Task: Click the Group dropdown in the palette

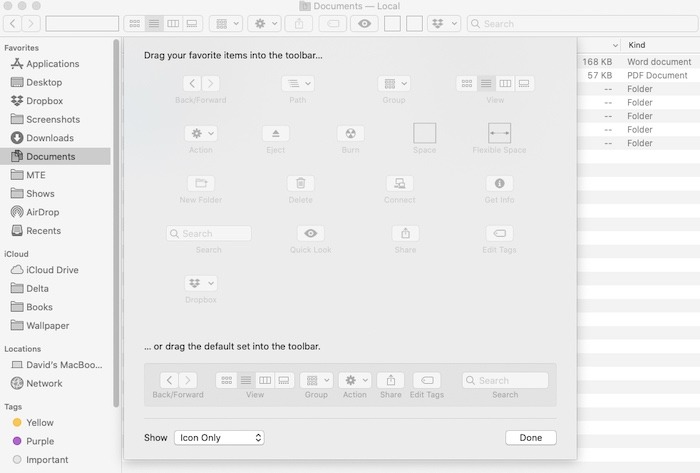Action: tap(394, 83)
